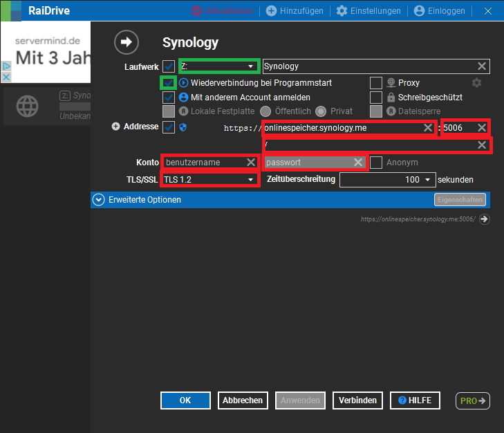
Task: Clear the path field with X
Action: (481, 145)
